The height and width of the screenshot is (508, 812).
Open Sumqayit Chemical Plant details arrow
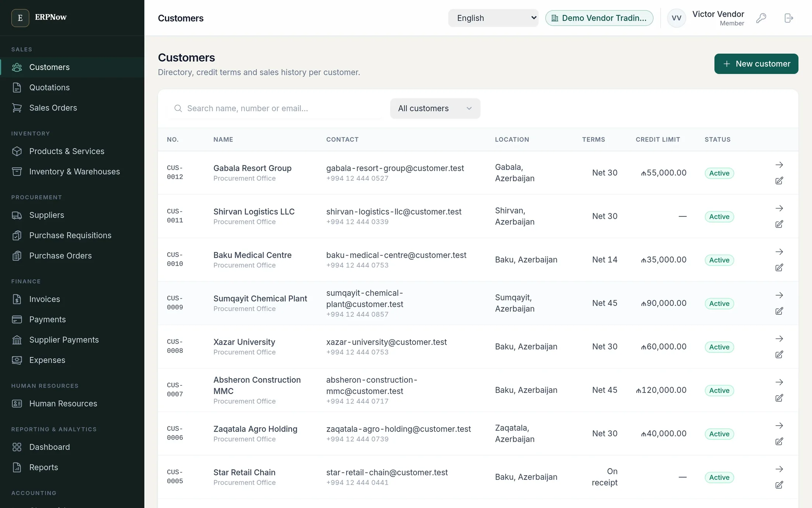pos(779,295)
